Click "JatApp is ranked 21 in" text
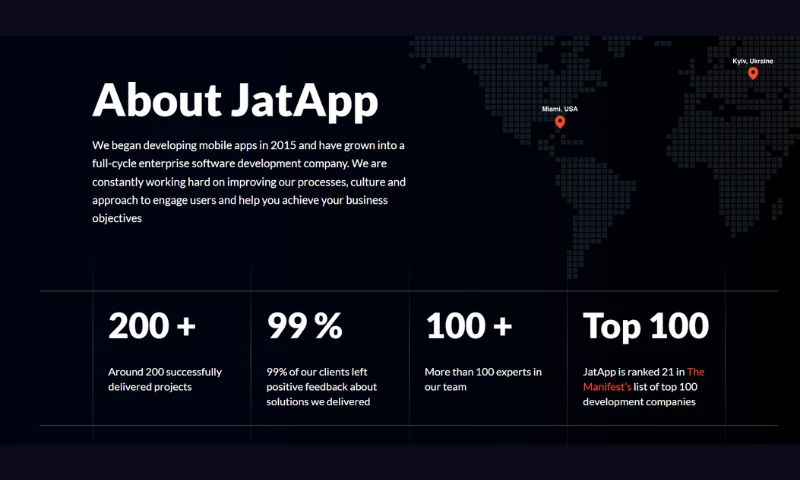The image size is (800, 480). tap(633, 371)
